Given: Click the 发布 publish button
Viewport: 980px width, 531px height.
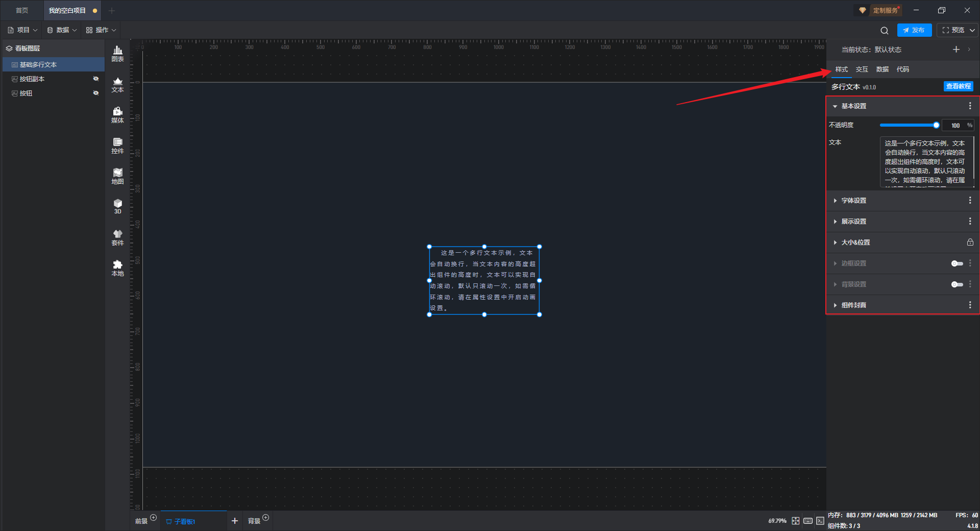Looking at the screenshot, I should point(914,30).
